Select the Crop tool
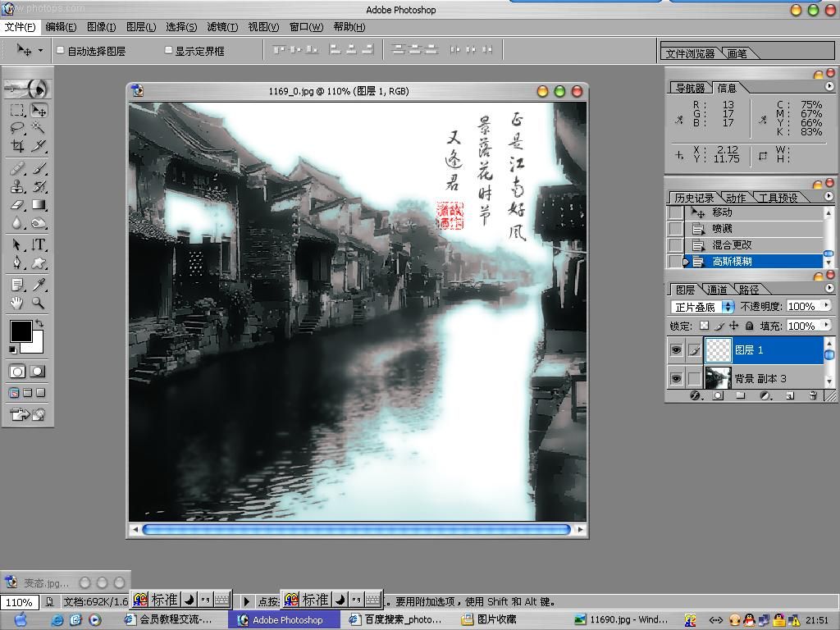The width and height of the screenshot is (840, 630). click(17, 146)
